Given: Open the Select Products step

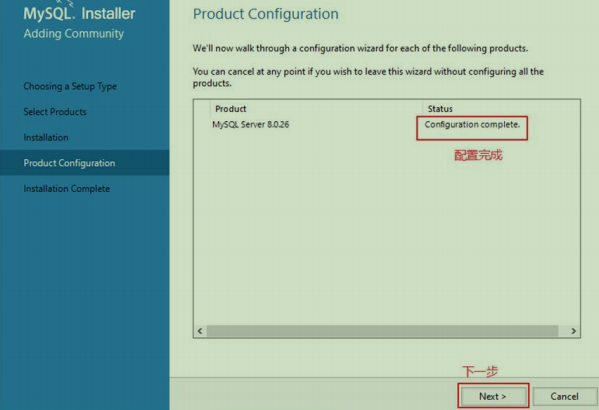Looking at the screenshot, I should 55,112.
